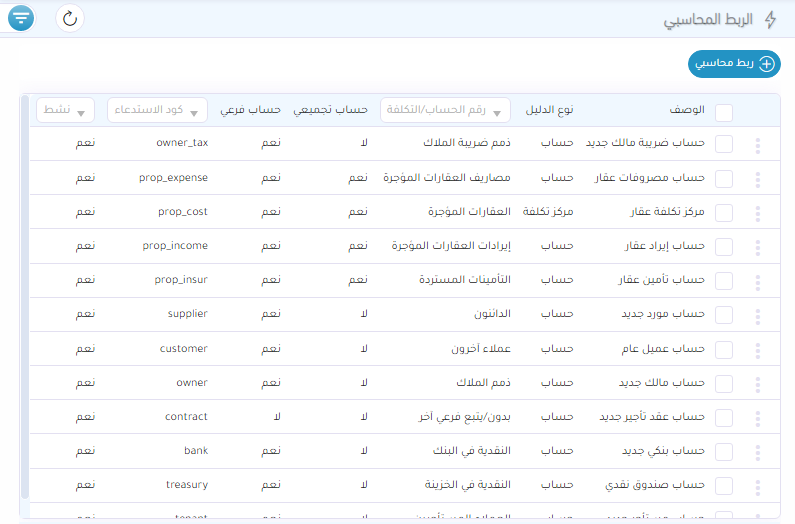Check the box for حساب مصروفات عقار
The image size is (795, 524).
click(724, 179)
